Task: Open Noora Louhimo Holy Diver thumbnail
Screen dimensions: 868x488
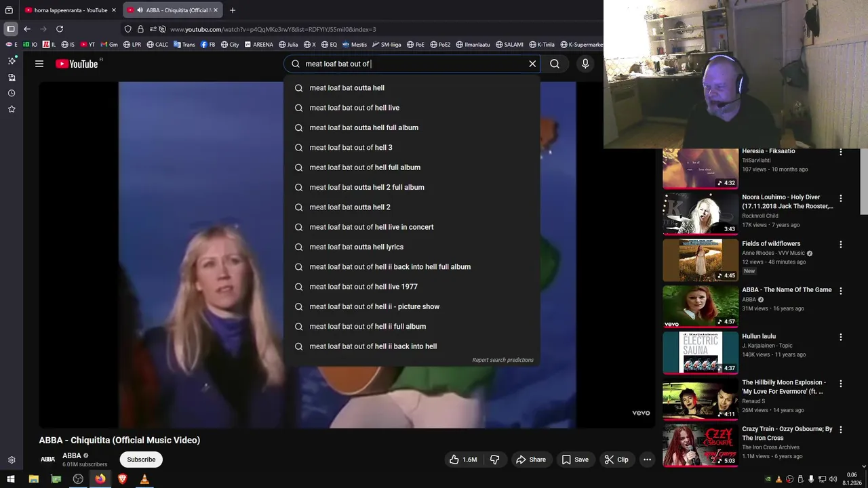Action: point(701,213)
